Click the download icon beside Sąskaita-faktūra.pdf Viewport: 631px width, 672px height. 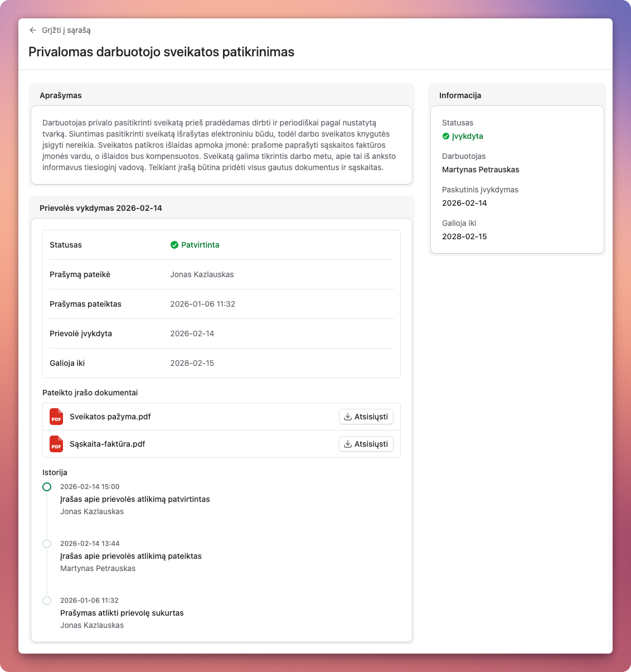click(348, 444)
